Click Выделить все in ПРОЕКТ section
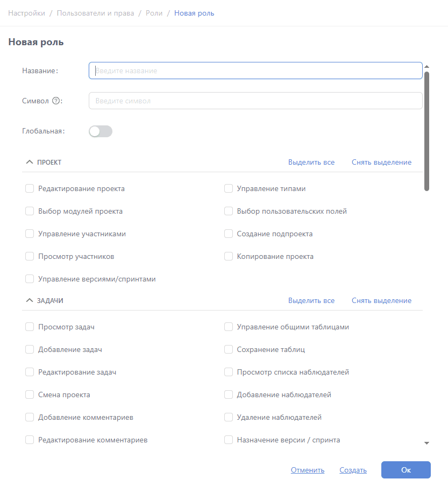The height and width of the screenshot is (486, 448). pos(311,162)
